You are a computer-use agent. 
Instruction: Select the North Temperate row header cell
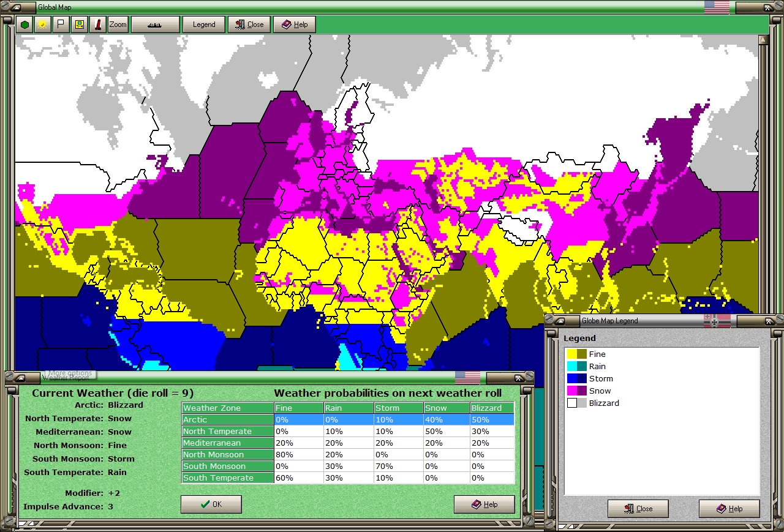point(228,432)
